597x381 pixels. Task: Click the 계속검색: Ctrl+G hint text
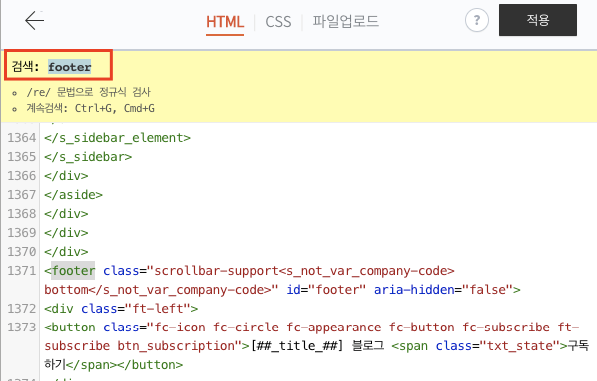(x=90, y=108)
